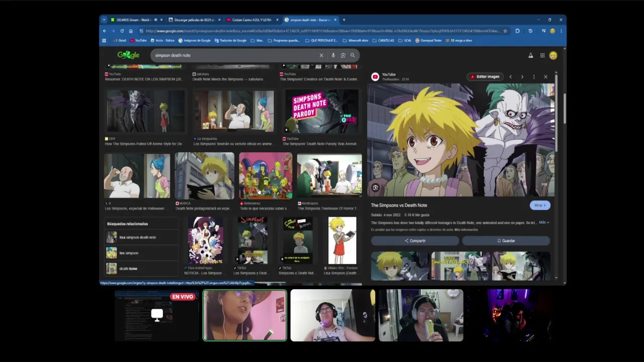The height and width of the screenshot is (362, 644).
Task: Start a voice search with the microphone
Action: pyautogui.click(x=333, y=55)
